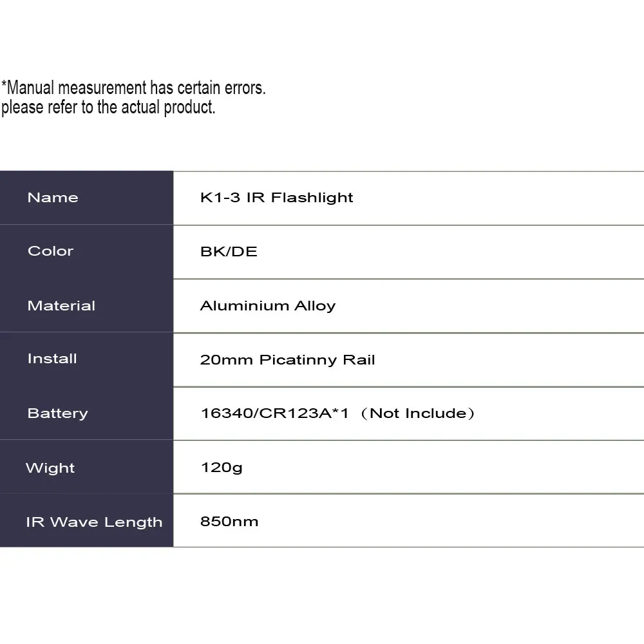Screen dimensions: 644x644
Task: Select the Color row label
Action: coord(51,251)
